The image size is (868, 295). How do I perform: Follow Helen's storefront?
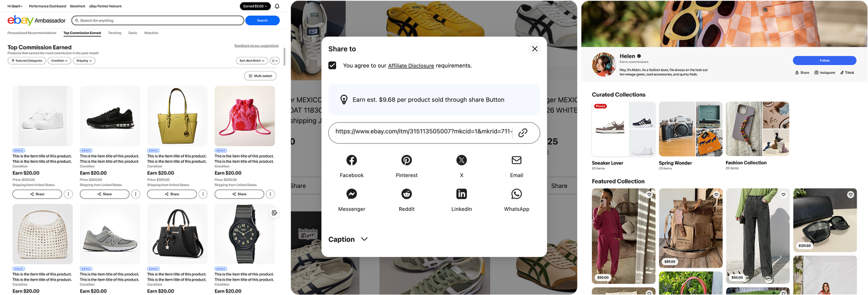click(x=824, y=60)
